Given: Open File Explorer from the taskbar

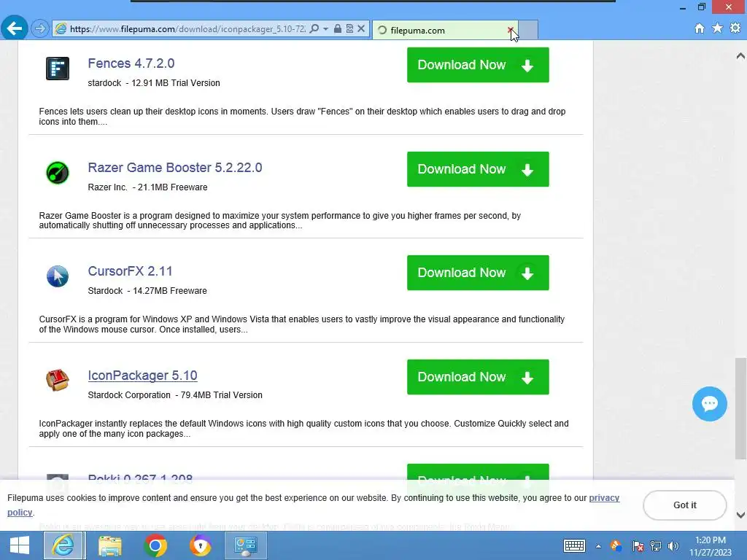Looking at the screenshot, I should [x=110, y=545].
